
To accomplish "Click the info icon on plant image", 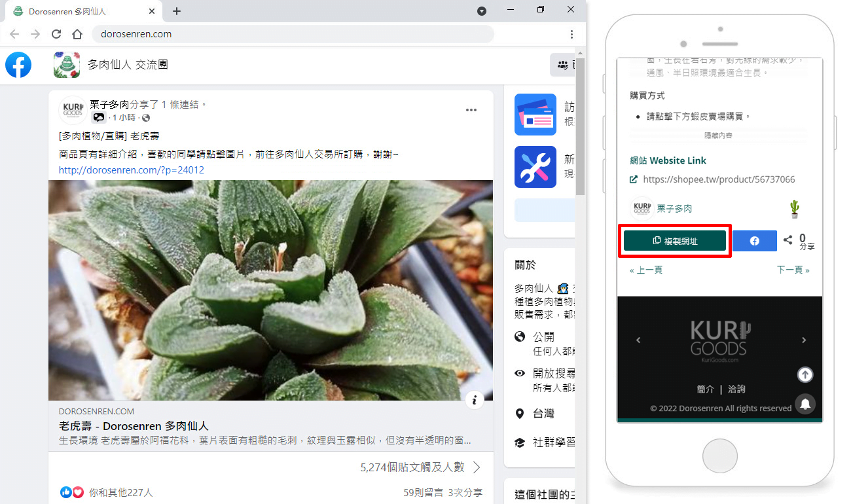I will pyautogui.click(x=475, y=400).
